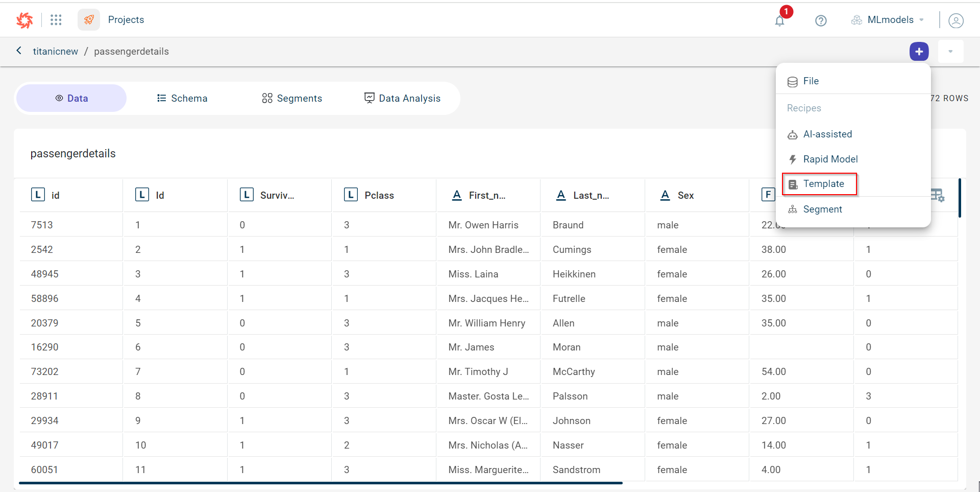The width and height of the screenshot is (980, 492).
Task: Select Template from the recipes menu
Action: (x=823, y=184)
